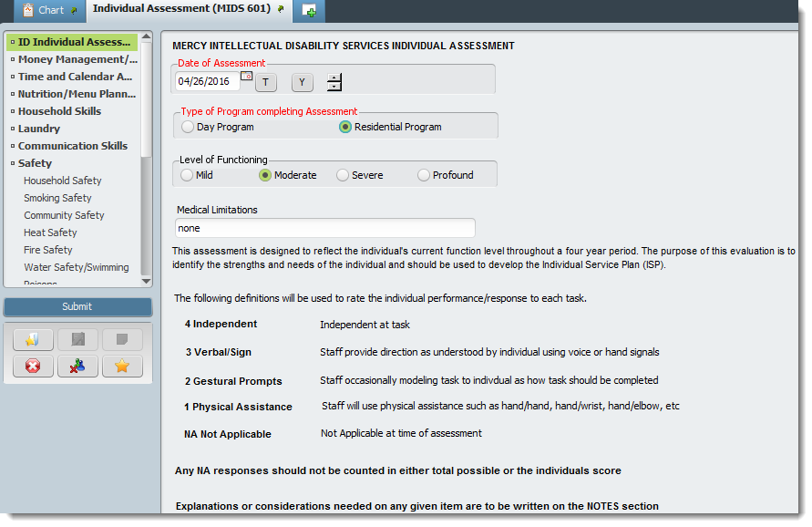Click the Medical Limitations text field

pos(325,229)
